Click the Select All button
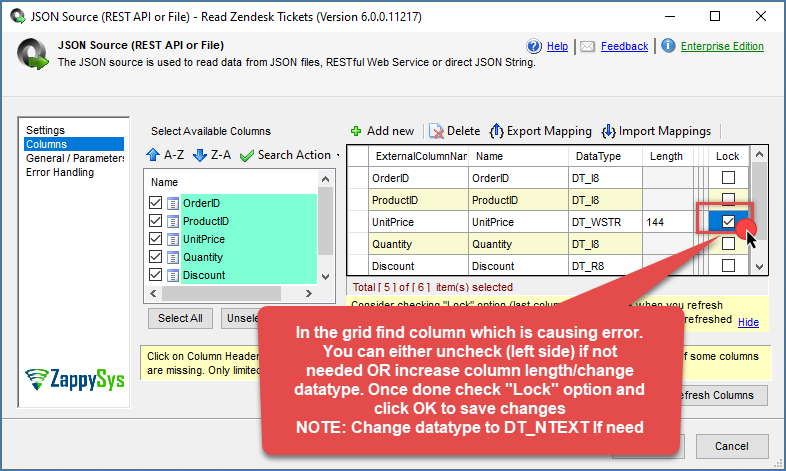Viewport: 786px width, 471px height. pos(181,318)
